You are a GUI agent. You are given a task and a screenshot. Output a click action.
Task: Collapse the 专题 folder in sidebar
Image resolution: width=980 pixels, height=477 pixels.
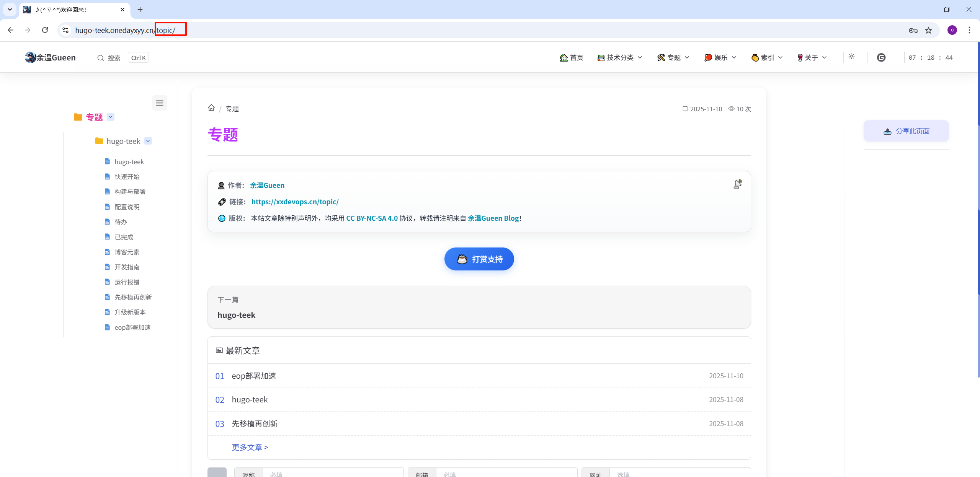click(111, 117)
